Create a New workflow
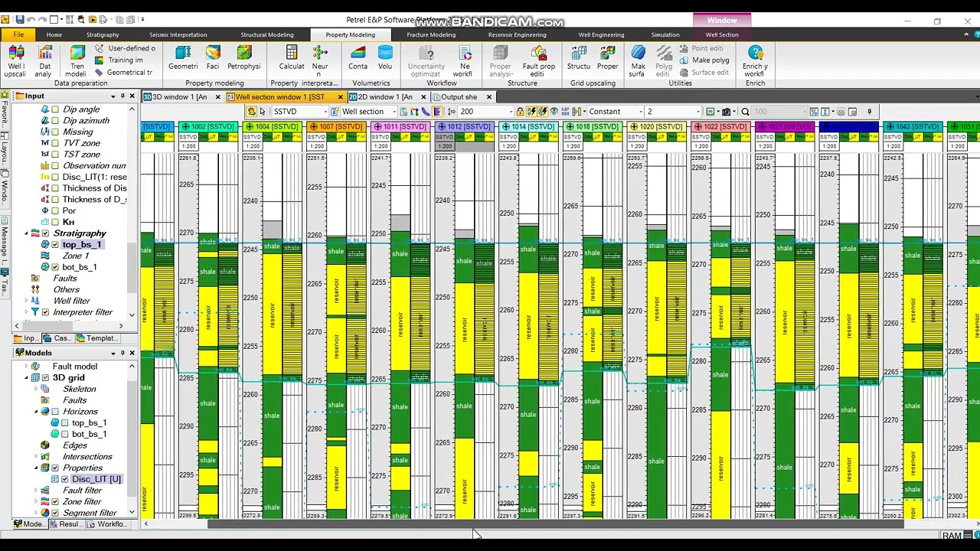The height and width of the screenshot is (551, 980). (464, 60)
